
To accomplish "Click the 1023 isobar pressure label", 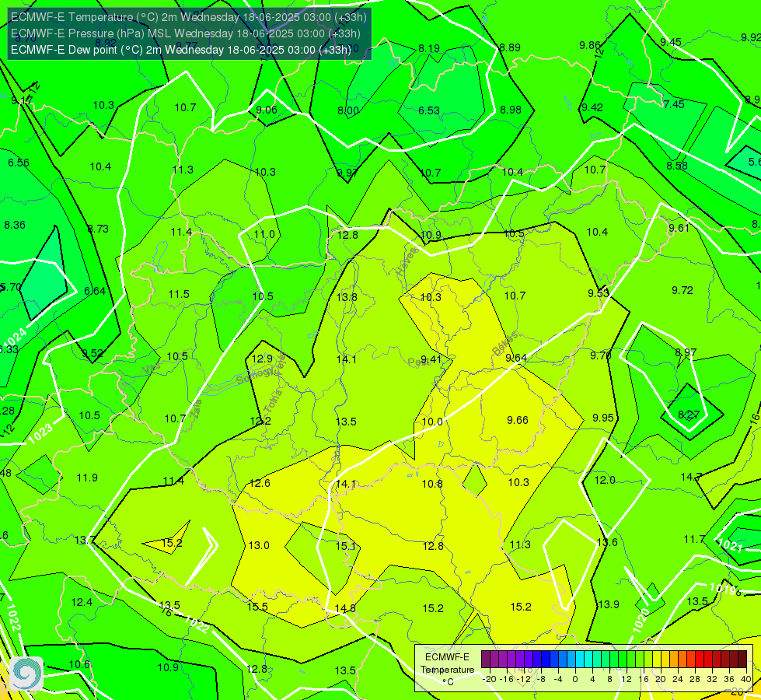I will [x=40, y=434].
